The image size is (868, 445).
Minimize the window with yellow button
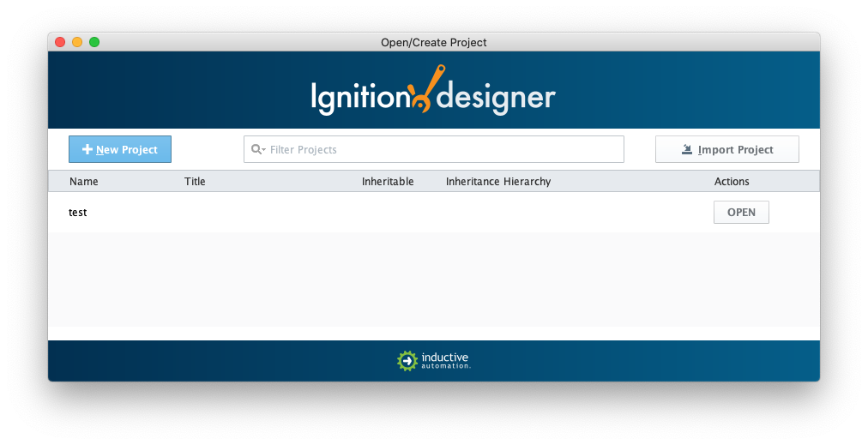77,42
